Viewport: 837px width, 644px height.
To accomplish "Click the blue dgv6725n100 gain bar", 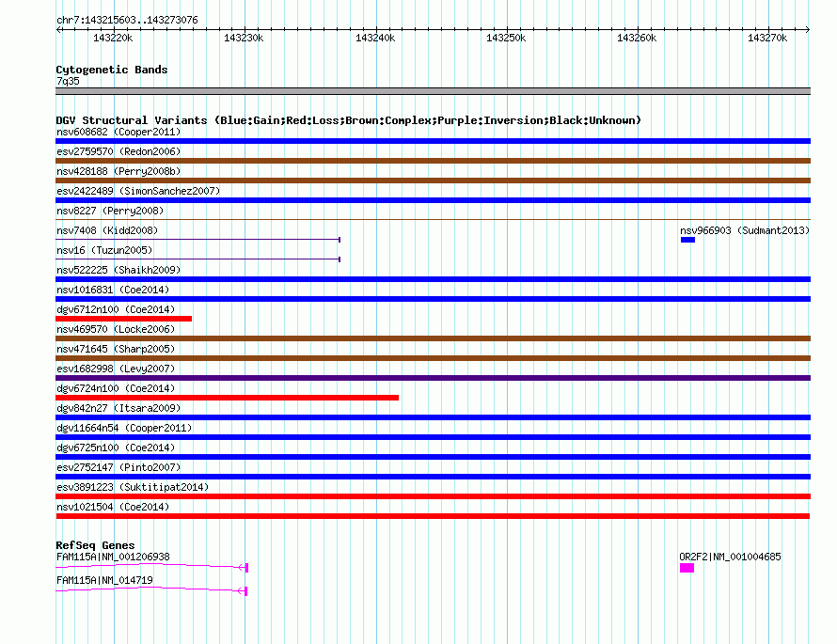I will 433,457.
